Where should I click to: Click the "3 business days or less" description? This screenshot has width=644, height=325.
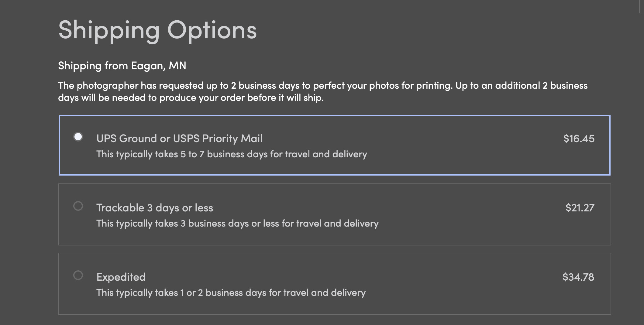237,224
